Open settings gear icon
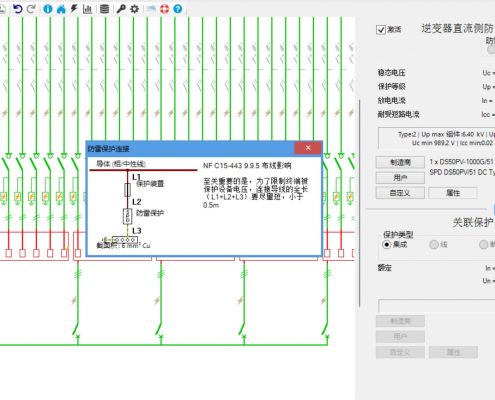The height and width of the screenshot is (400, 495). point(134,9)
